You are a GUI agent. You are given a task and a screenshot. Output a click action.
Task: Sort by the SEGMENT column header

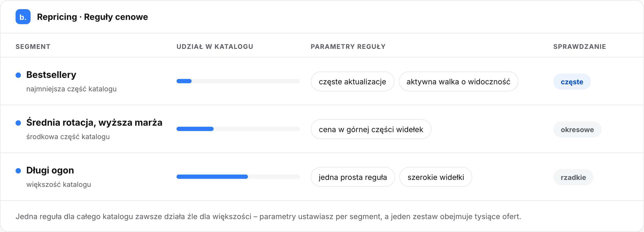coord(33,46)
